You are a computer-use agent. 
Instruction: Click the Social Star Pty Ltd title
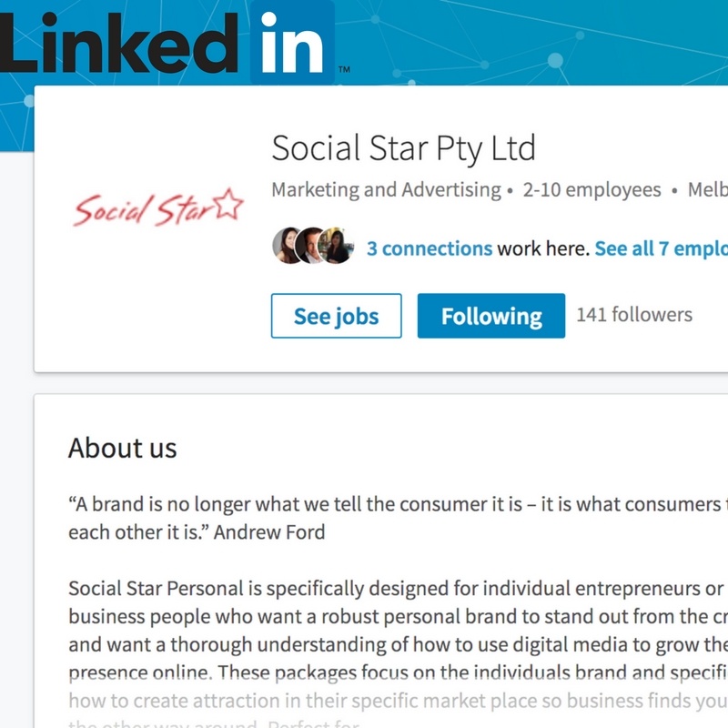(404, 148)
